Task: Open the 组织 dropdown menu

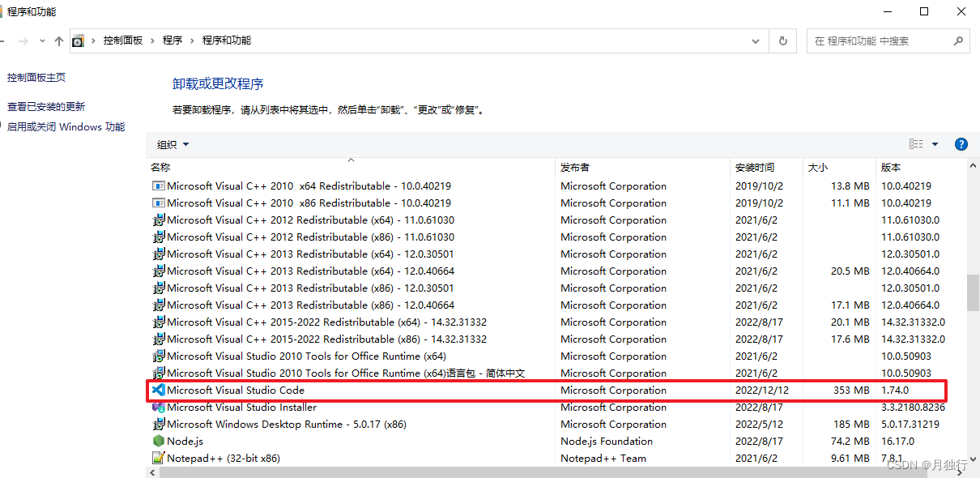Action: [173, 144]
